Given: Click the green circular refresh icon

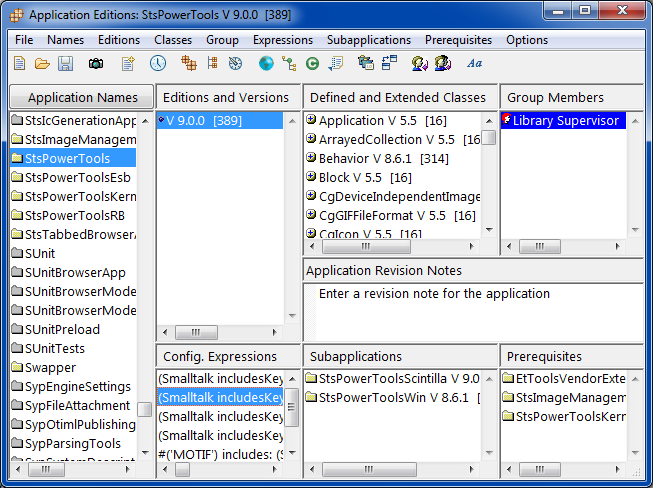Looking at the screenshot, I should click(x=312, y=64).
